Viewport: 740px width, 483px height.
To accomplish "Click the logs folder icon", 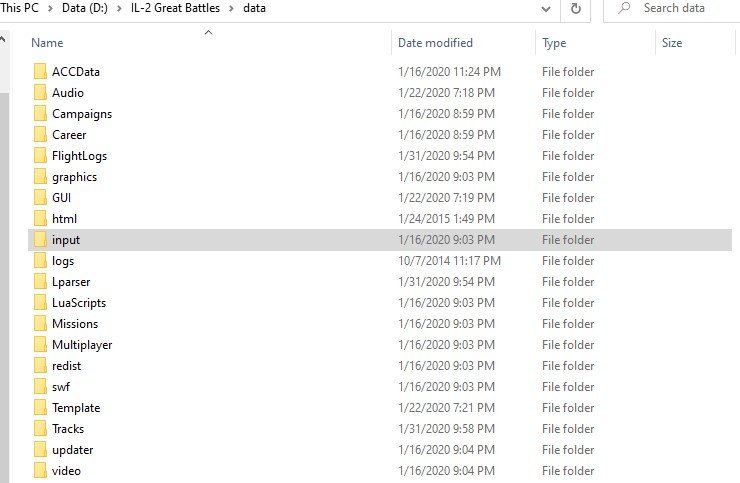I will coord(41,261).
